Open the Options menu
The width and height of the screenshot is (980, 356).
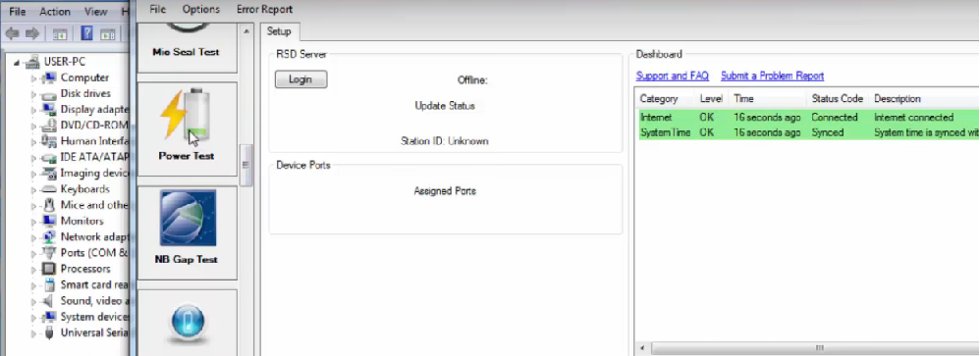201,10
